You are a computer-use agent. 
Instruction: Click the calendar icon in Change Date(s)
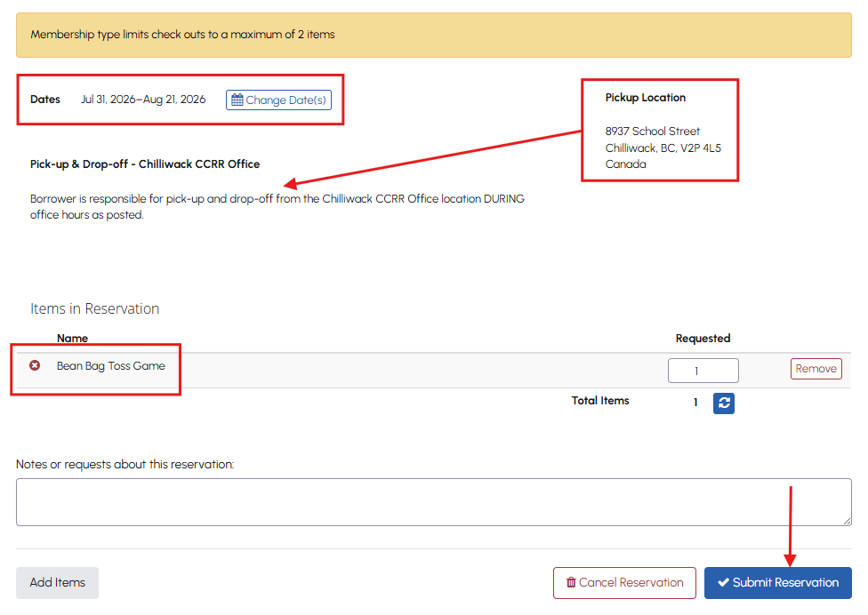pos(237,100)
